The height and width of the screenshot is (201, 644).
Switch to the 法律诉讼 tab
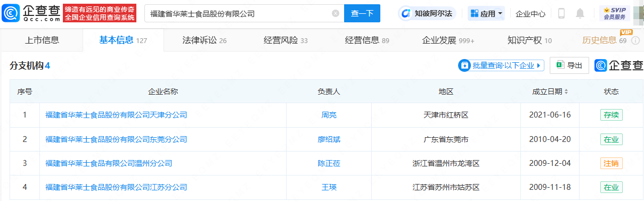coord(205,40)
